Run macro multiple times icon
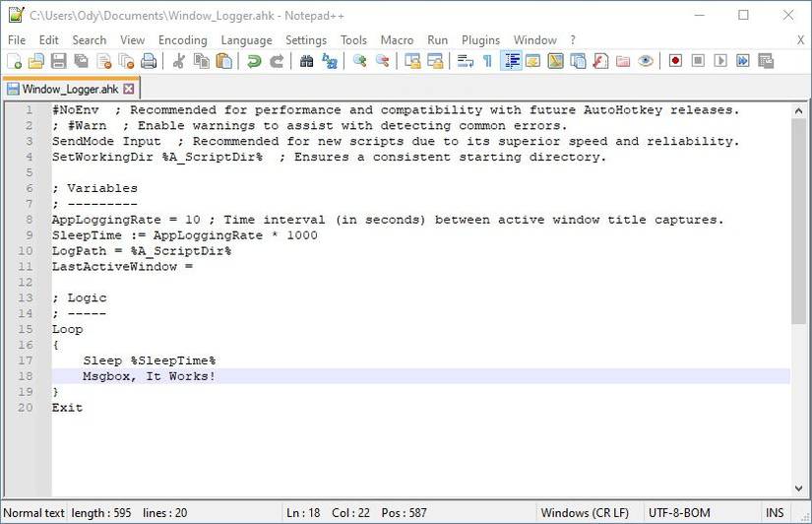The width and height of the screenshot is (812, 524). tap(742, 61)
